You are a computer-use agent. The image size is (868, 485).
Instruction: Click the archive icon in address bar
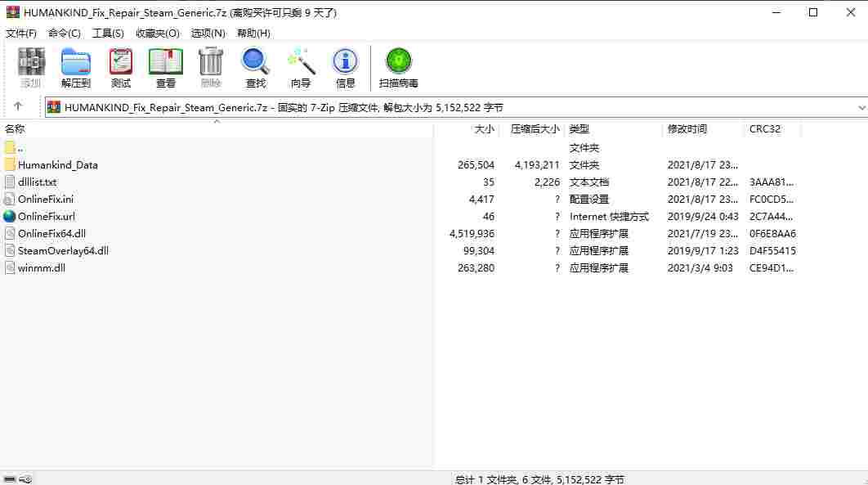54,107
